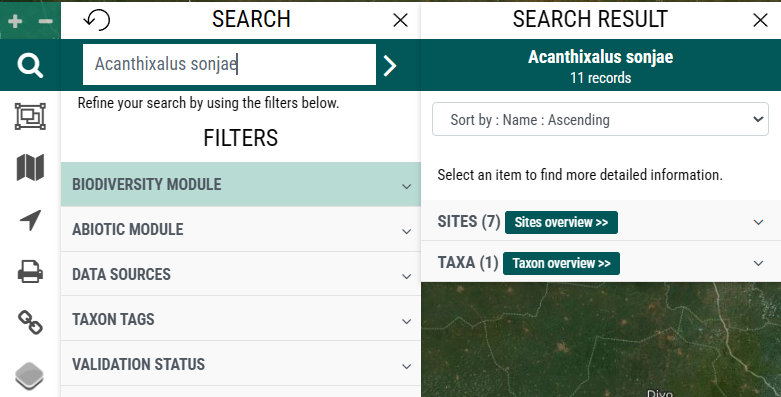Expand the SITES (7) results chevron
The width and height of the screenshot is (781, 397).
758,222
